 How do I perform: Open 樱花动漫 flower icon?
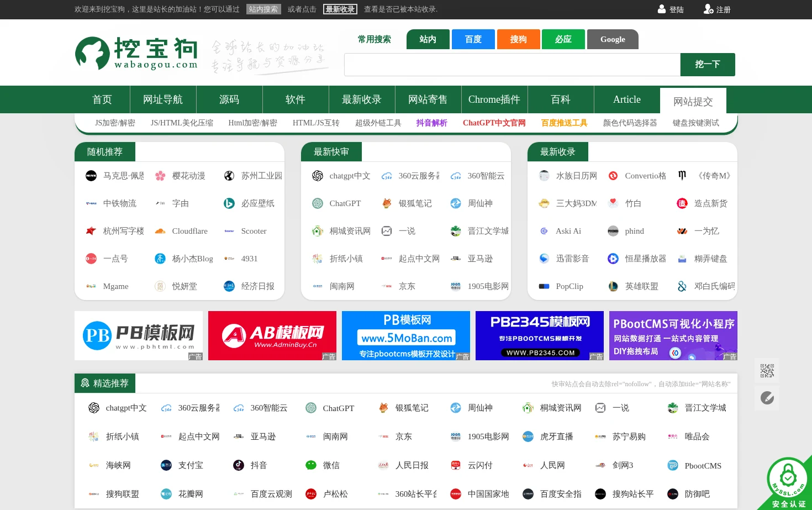click(x=160, y=176)
